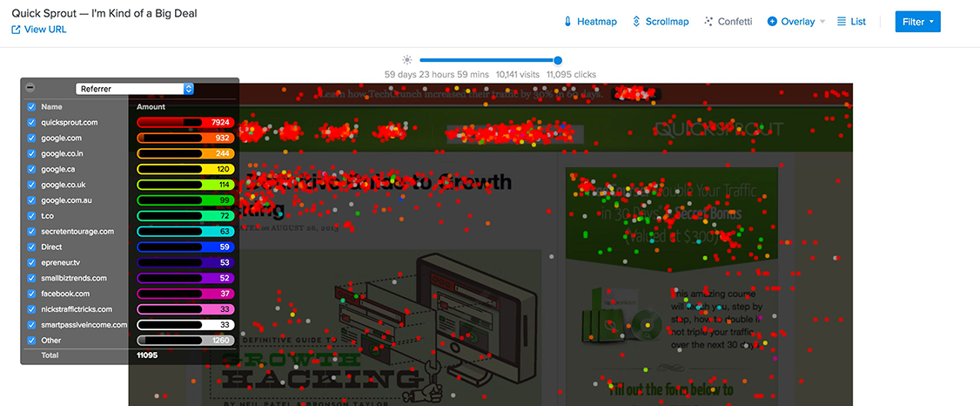Open the Referrer dropdown selector
This screenshot has width=980, height=406.
click(134, 89)
